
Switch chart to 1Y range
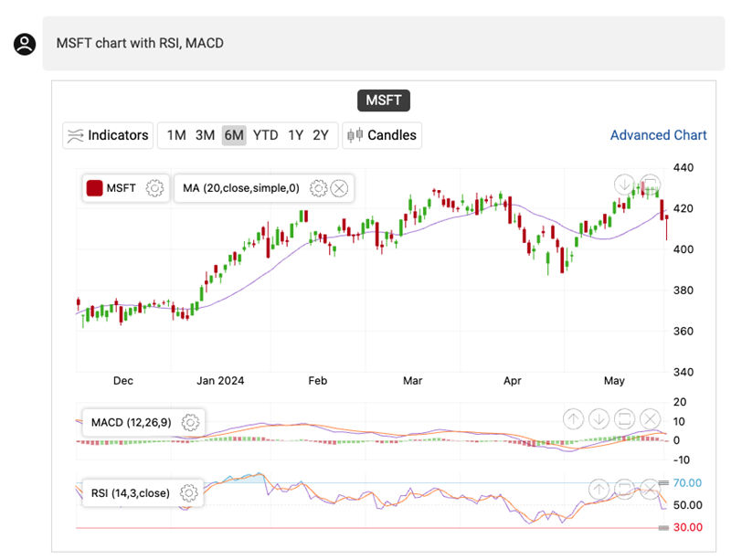295,135
